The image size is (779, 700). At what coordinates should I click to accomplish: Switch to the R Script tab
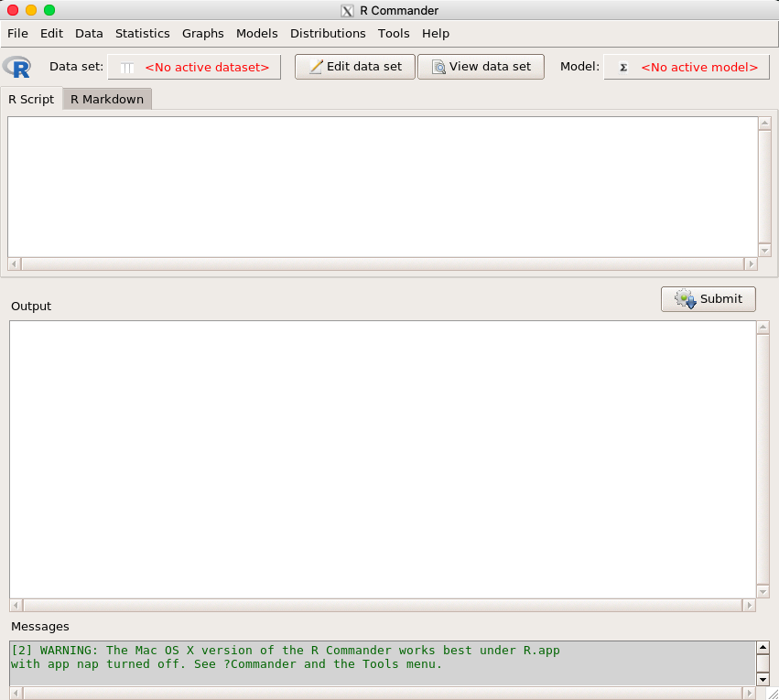coord(31,99)
